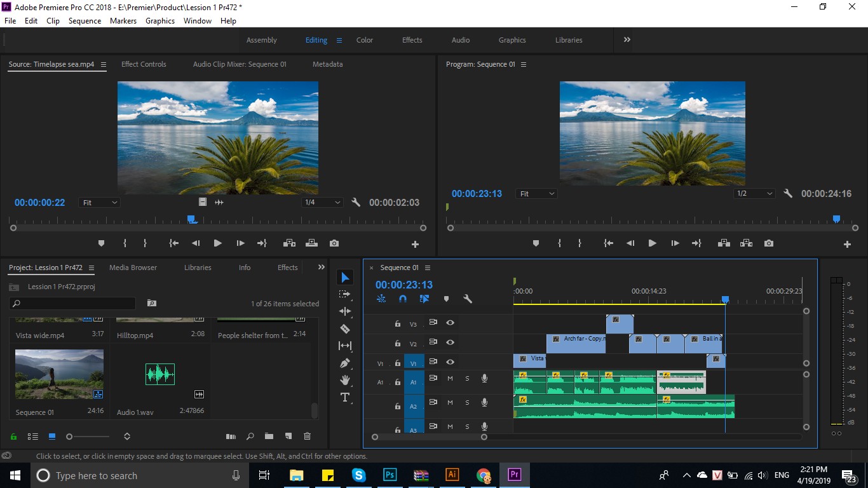Open the Media Browser tab
Screen dimensions: 868x488
(133, 268)
